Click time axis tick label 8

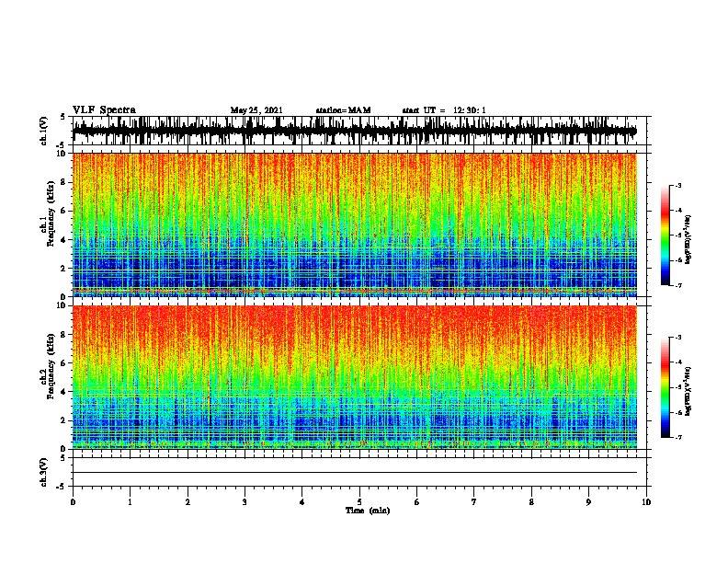pyautogui.click(x=531, y=502)
